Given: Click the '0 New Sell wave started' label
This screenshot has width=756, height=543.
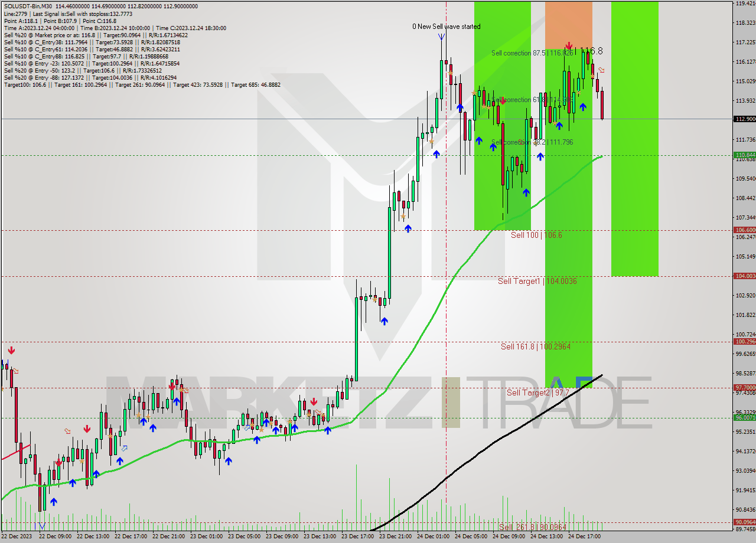Looking at the screenshot, I should [x=446, y=27].
